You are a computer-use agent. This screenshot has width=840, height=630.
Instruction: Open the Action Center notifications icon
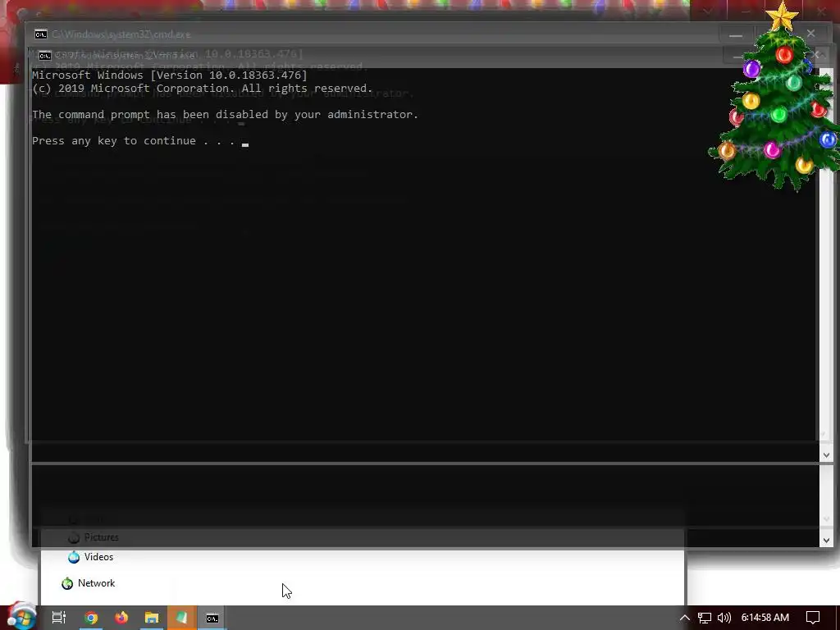pyautogui.click(x=813, y=618)
